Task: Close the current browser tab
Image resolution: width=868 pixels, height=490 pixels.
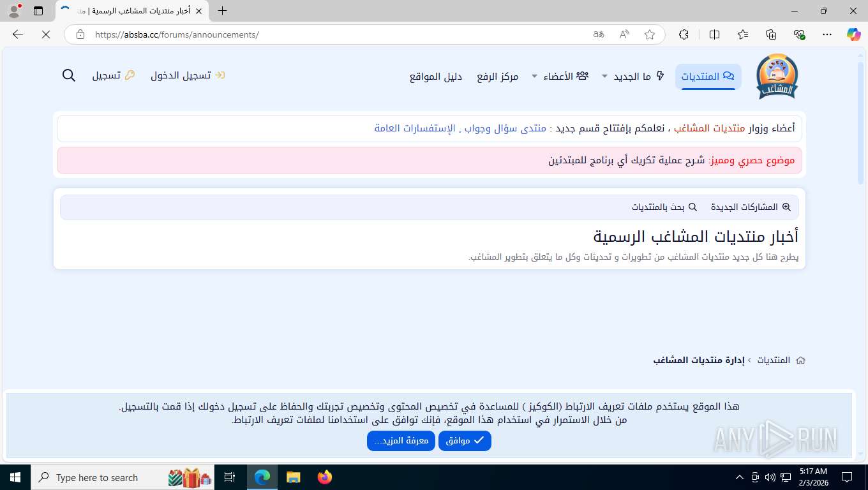Action: 199,11
